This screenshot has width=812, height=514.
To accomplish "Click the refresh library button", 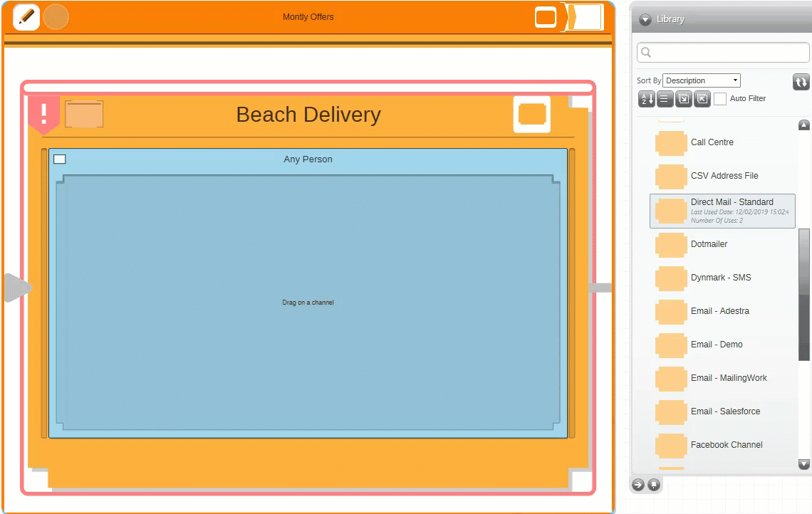I will click(x=801, y=82).
